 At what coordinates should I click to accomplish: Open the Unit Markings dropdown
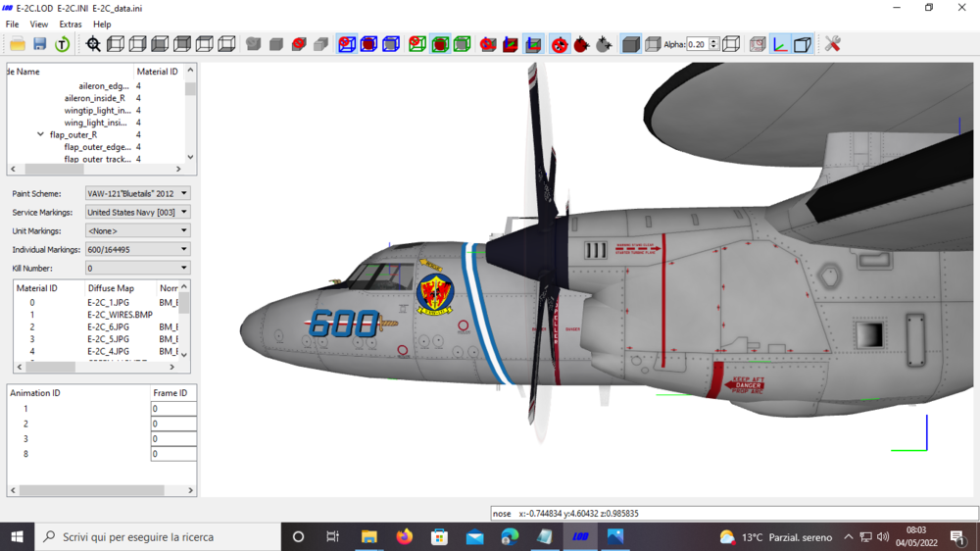click(x=137, y=230)
